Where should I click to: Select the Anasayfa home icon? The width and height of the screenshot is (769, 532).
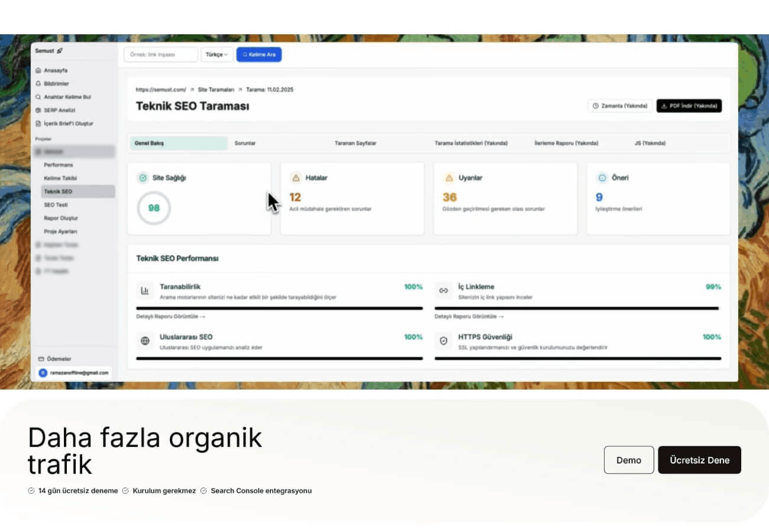click(40, 70)
